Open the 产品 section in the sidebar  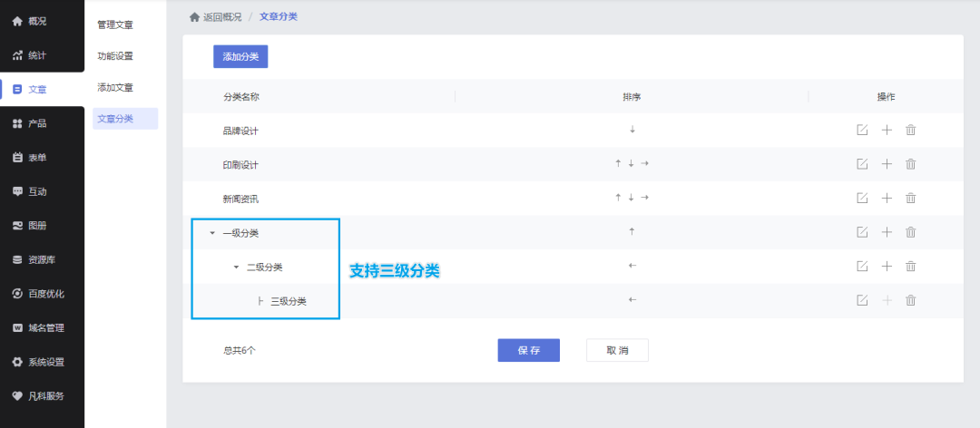(37, 123)
